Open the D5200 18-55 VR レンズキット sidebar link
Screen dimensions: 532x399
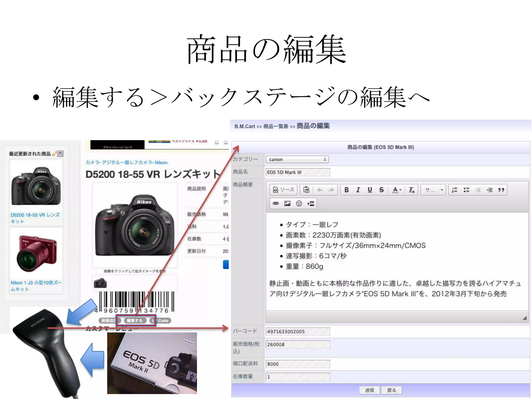point(35,218)
